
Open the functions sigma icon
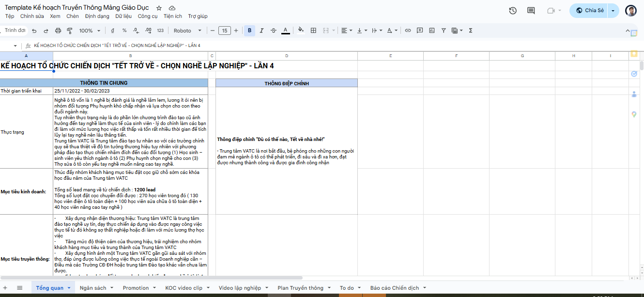[470, 31]
